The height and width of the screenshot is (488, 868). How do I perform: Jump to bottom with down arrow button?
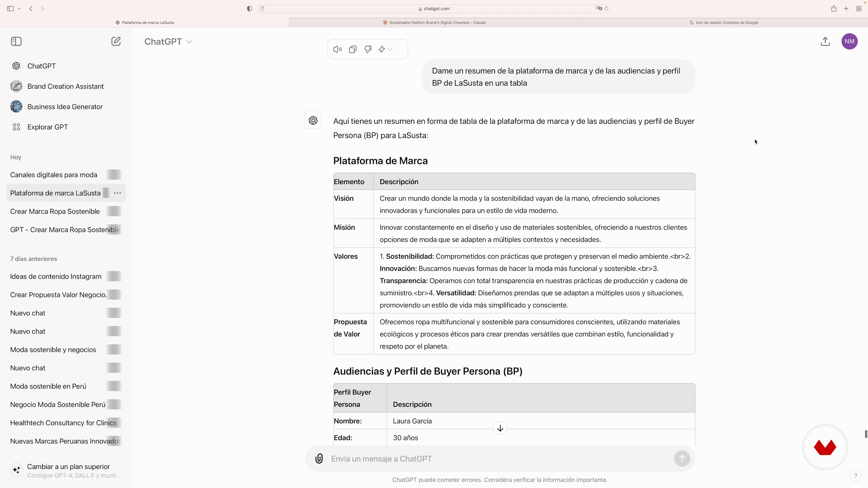[x=500, y=428]
